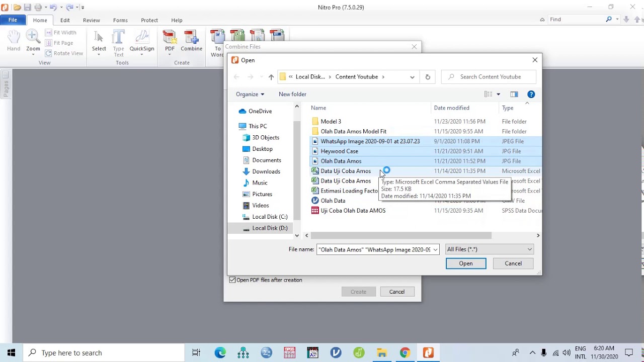Screen dimensions: 644x362
Task: Refresh the Content Youtube folder listing
Action: 428,77
